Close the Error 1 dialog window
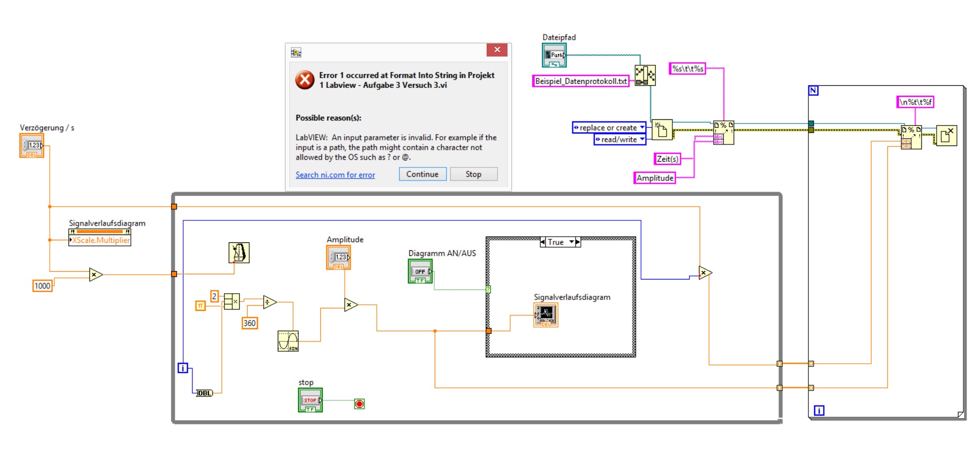 pyautogui.click(x=497, y=50)
